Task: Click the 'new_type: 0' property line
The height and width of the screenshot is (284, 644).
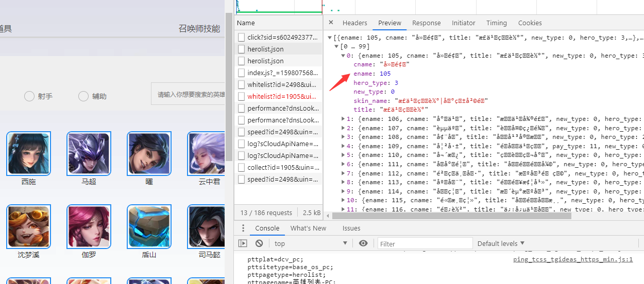Action: pos(374,92)
